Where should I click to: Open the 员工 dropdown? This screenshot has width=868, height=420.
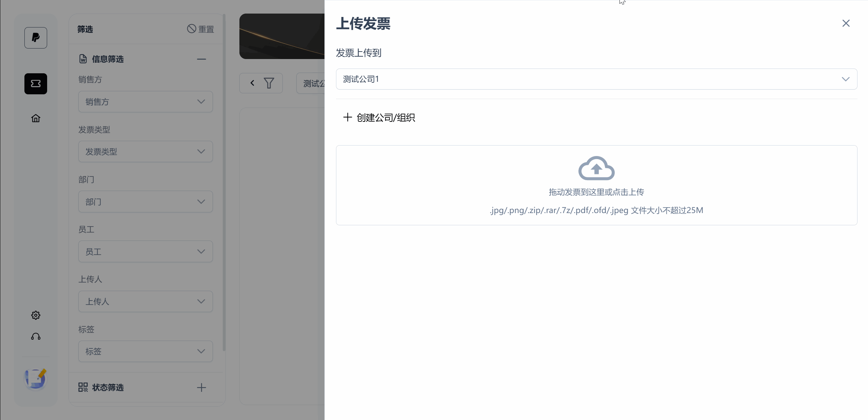pyautogui.click(x=145, y=251)
